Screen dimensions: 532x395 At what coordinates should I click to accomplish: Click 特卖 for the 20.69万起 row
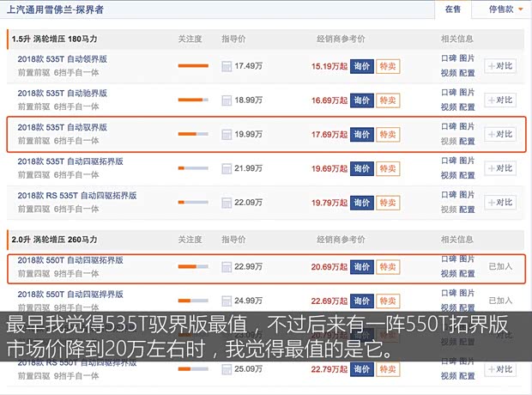pyautogui.click(x=388, y=267)
